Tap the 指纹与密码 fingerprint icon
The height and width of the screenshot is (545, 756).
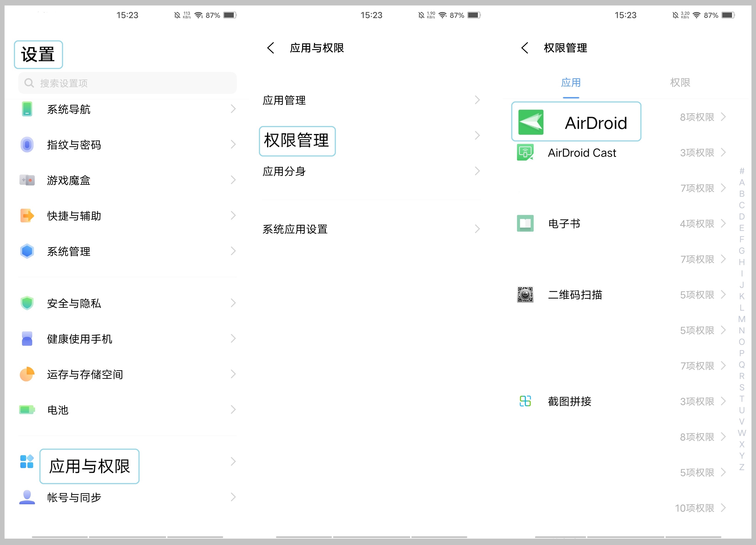coord(27,144)
